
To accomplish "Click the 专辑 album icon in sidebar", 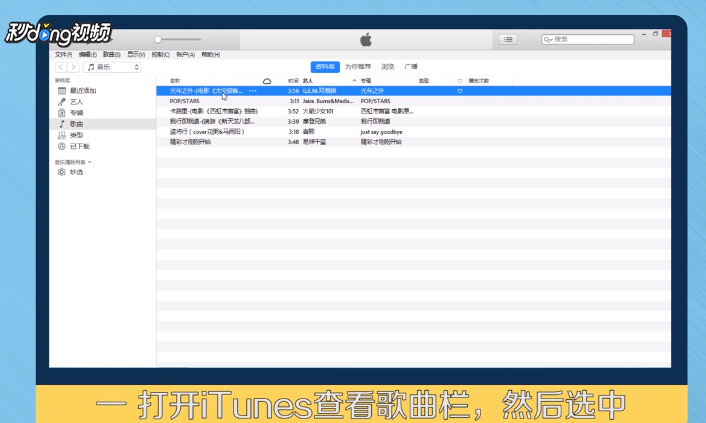I will click(x=62, y=113).
